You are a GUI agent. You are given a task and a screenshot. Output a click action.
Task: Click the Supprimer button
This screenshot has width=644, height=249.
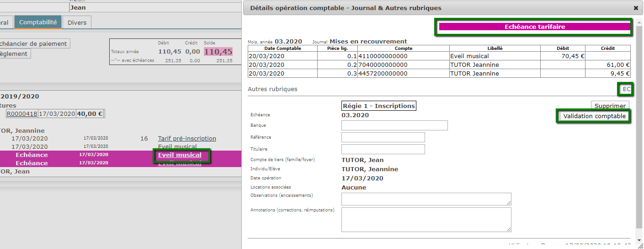coord(610,106)
